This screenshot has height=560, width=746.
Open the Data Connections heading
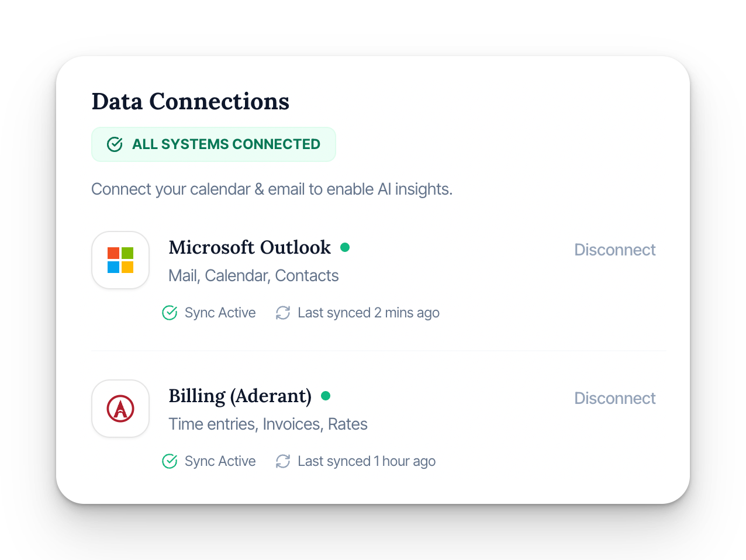[190, 101]
